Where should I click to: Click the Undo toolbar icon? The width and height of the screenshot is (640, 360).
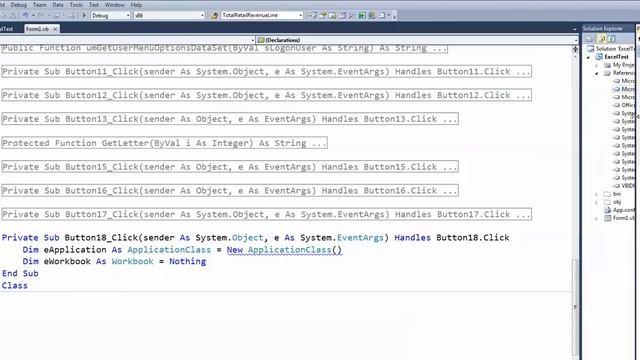pyautogui.click(x=25, y=16)
